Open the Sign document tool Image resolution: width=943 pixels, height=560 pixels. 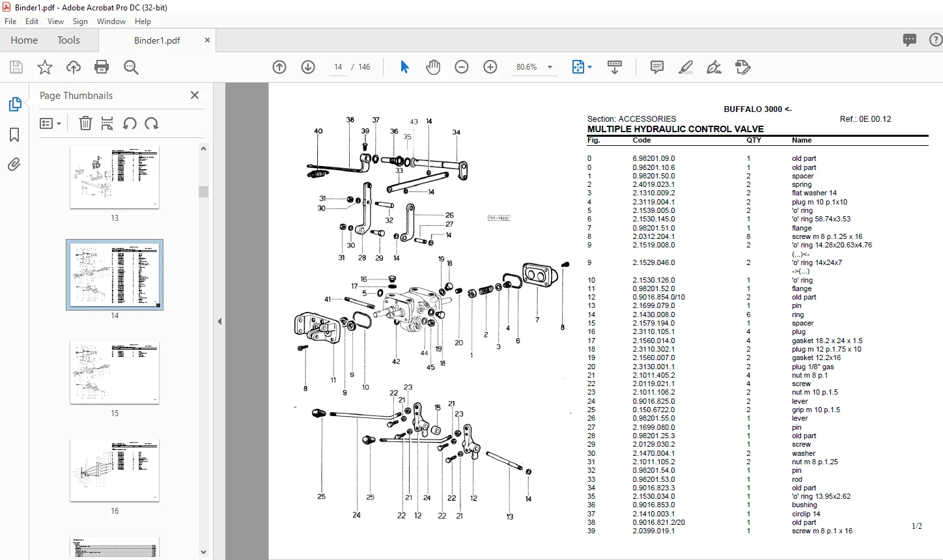[x=714, y=67]
